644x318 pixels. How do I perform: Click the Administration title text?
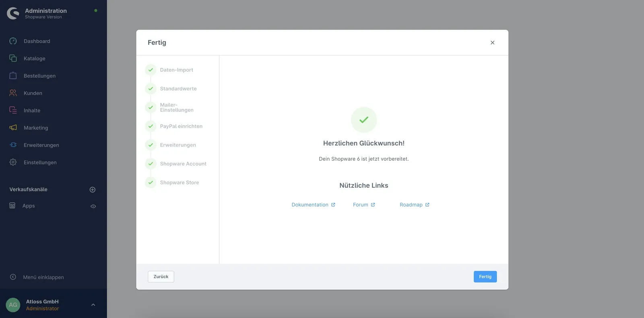(x=46, y=11)
